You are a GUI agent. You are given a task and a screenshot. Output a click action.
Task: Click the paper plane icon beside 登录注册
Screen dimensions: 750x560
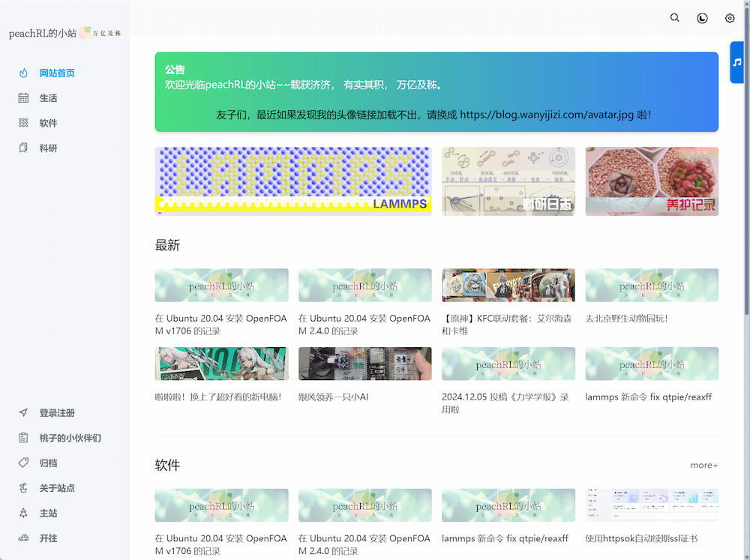(x=24, y=413)
